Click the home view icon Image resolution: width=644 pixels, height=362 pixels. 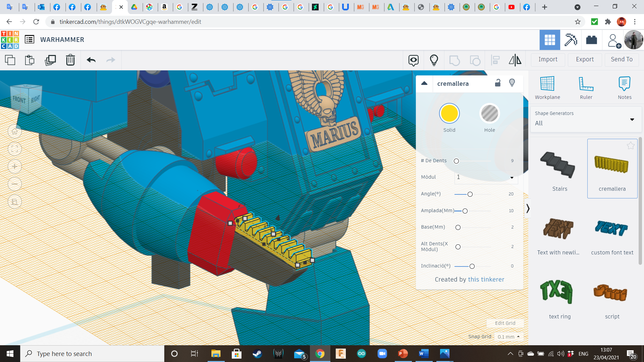click(x=15, y=131)
